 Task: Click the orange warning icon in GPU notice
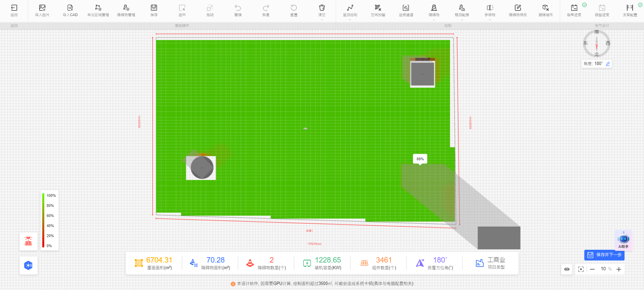[x=233, y=284]
